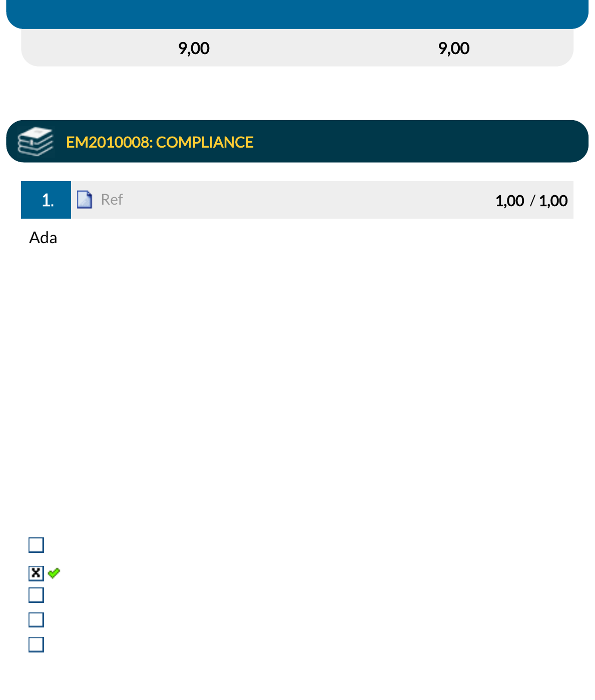Click the stacked books icon beside COMPLIANCE
The height and width of the screenshot is (700, 595).
click(35, 142)
